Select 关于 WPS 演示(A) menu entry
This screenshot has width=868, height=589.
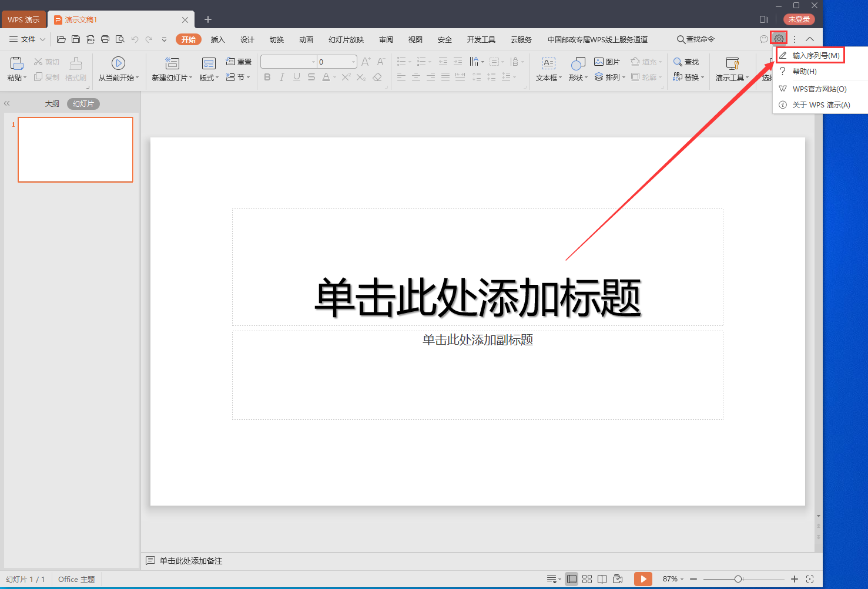(820, 105)
